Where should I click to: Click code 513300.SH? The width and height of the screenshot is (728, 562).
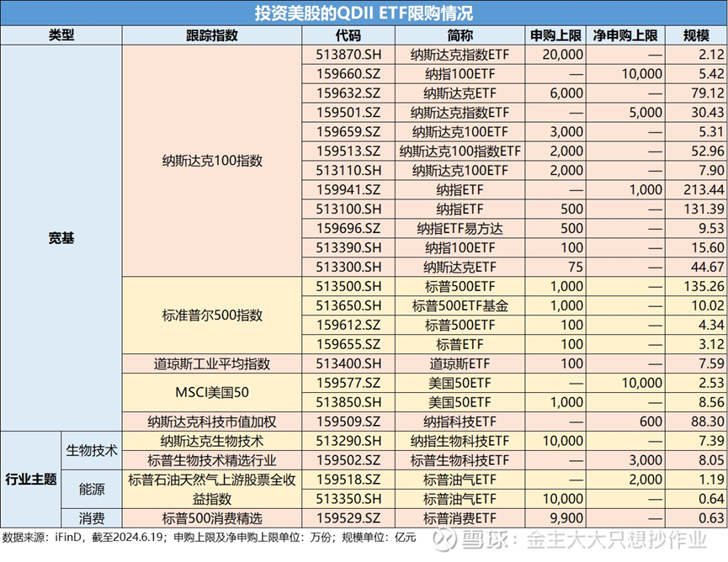[348, 268]
